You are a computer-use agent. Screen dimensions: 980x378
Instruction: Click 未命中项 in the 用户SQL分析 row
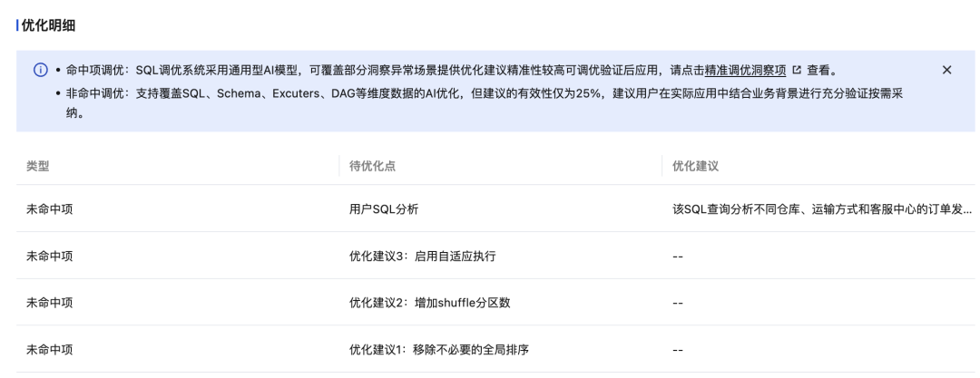click(x=49, y=209)
